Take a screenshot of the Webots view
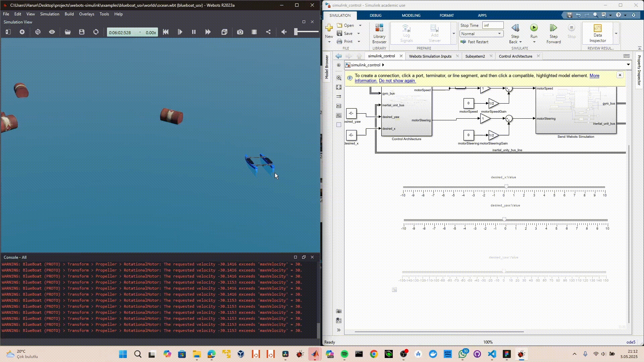 click(240, 32)
